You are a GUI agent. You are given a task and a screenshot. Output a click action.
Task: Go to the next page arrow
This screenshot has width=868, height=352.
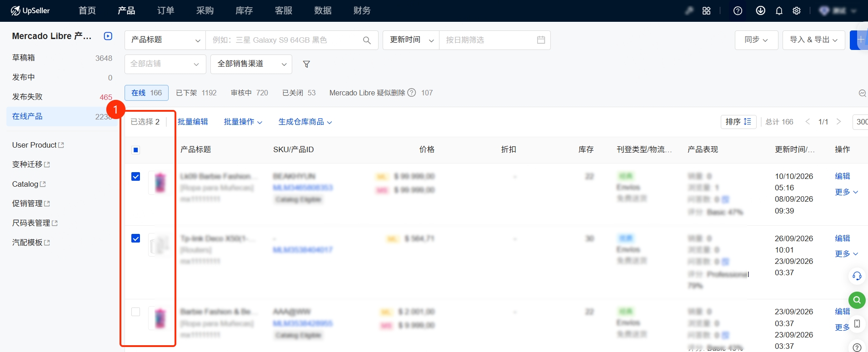click(x=838, y=122)
